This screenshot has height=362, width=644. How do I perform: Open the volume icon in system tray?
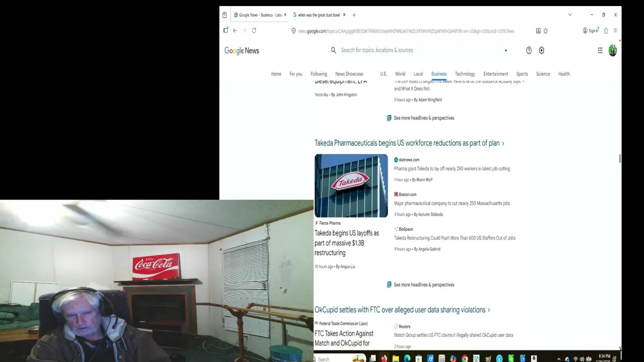(x=582, y=359)
